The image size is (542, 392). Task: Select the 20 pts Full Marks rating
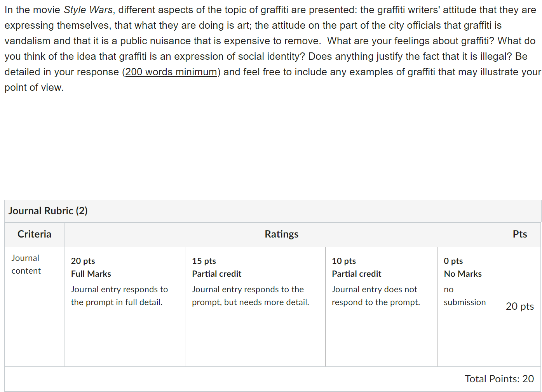click(124, 307)
